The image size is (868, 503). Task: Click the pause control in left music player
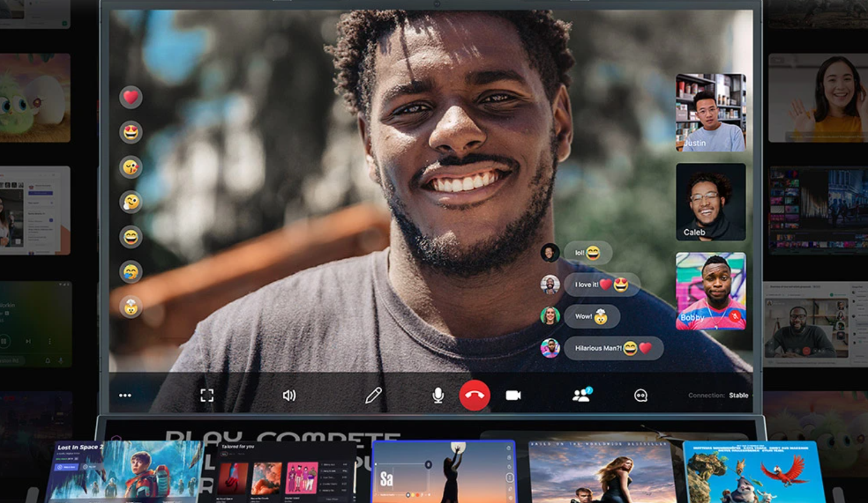tap(4, 341)
